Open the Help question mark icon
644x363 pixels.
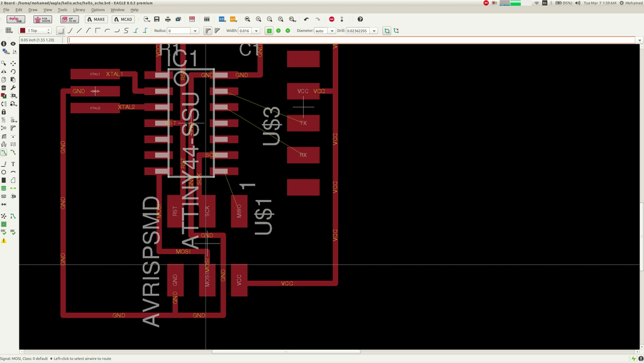[x=360, y=20]
